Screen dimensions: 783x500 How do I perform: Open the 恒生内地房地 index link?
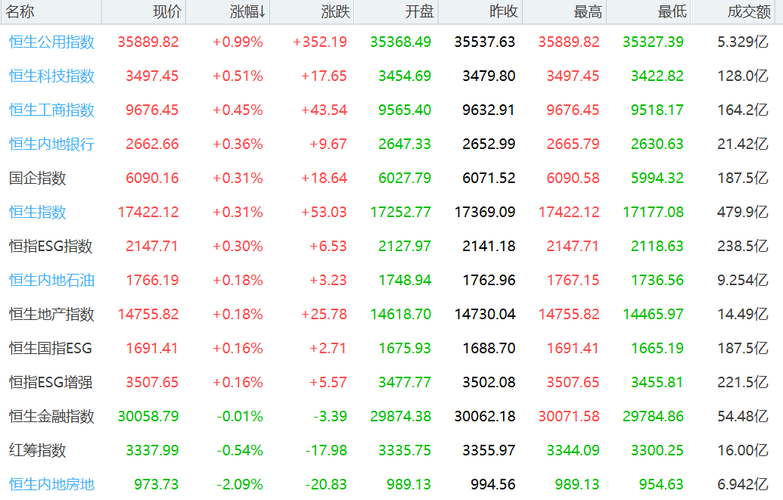51,484
